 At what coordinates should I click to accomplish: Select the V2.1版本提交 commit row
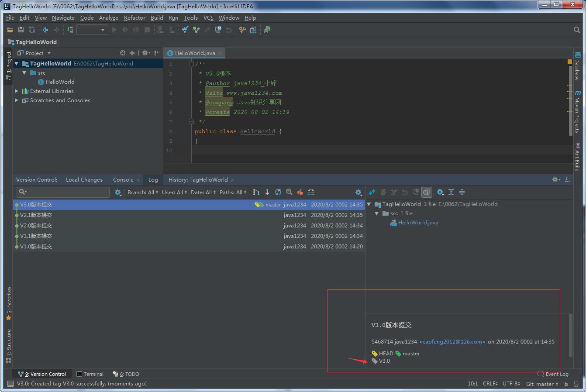[x=189, y=215]
